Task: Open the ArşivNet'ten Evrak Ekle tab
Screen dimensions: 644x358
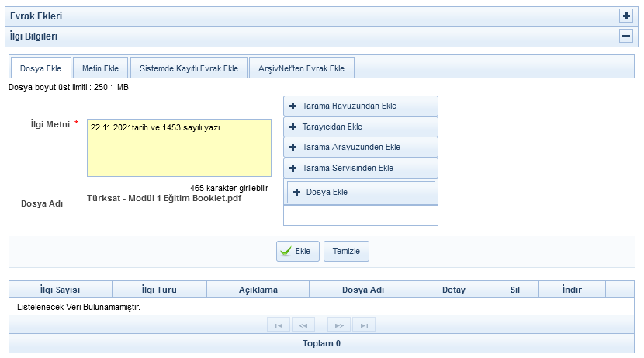Action: [301, 68]
